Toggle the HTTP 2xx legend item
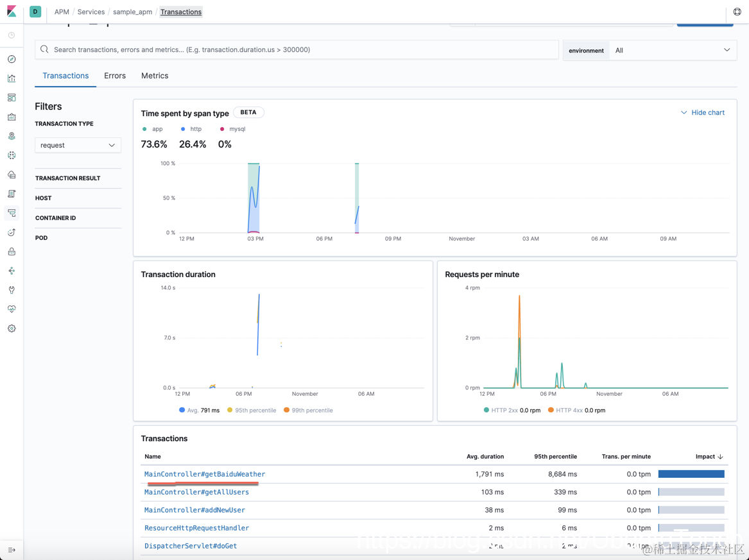The width and height of the screenshot is (749, 560). click(x=512, y=410)
